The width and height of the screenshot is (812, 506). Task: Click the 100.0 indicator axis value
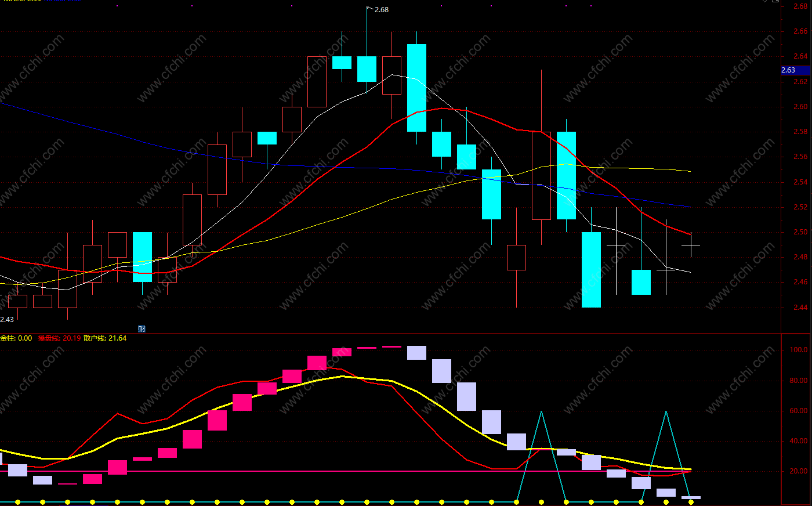click(x=799, y=350)
